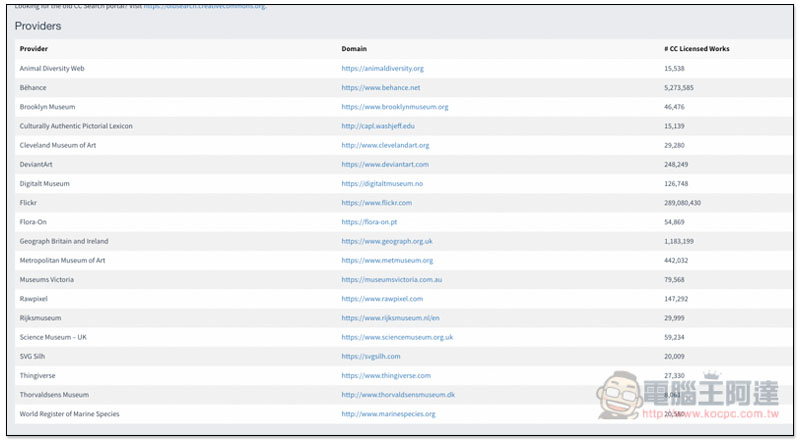Visit the www.rawpixel.com link
Screen dimensions: 800x441
[382, 299]
